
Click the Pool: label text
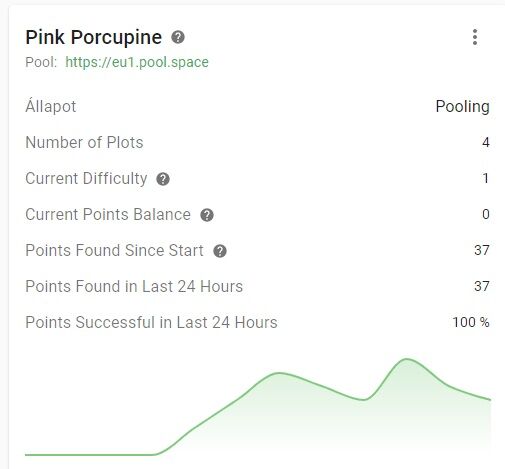[41, 62]
